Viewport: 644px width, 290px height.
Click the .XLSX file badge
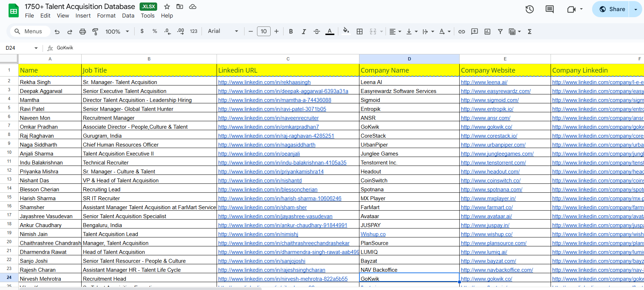click(148, 6)
